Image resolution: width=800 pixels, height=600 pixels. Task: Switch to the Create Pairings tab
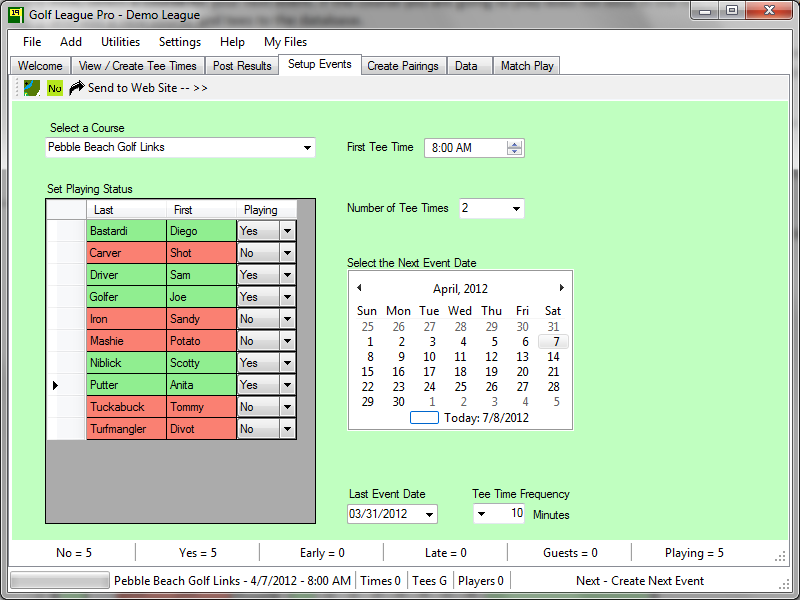403,66
